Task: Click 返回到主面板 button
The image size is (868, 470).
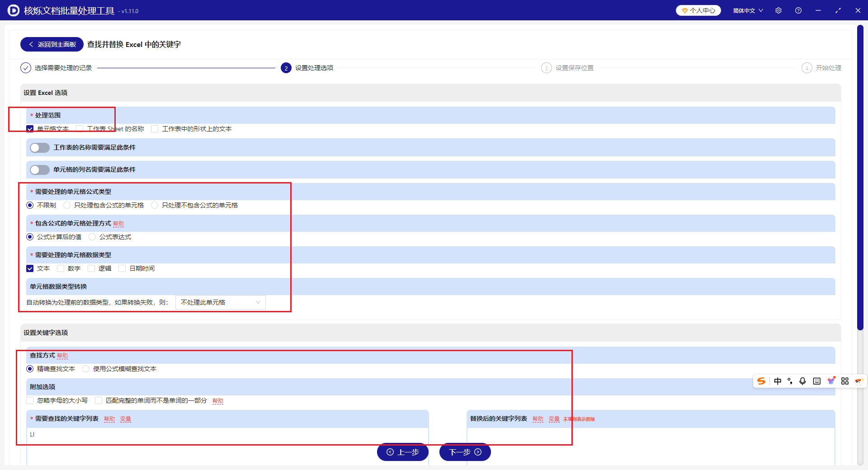Action: 52,44
